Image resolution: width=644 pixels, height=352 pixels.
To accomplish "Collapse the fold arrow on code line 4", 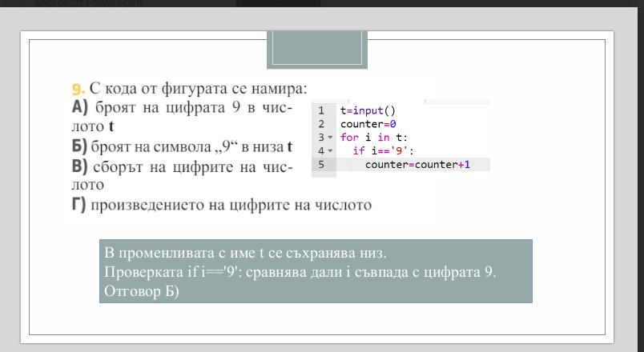I will [x=330, y=151].
